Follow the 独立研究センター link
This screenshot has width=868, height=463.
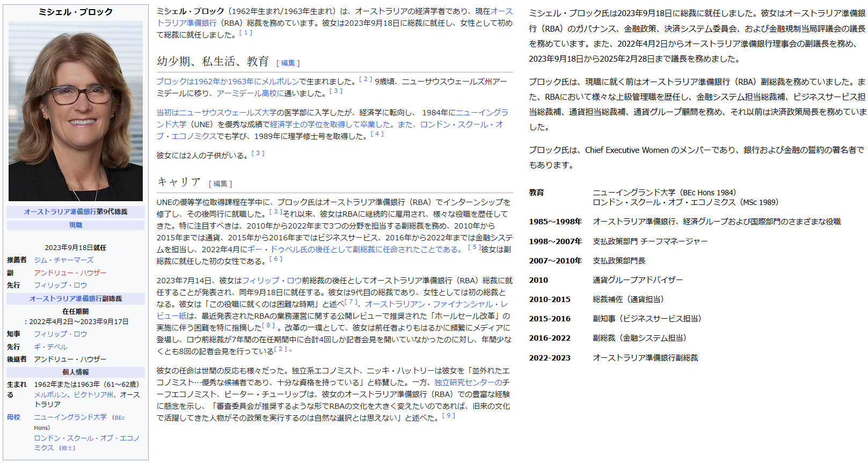[468, 383]
